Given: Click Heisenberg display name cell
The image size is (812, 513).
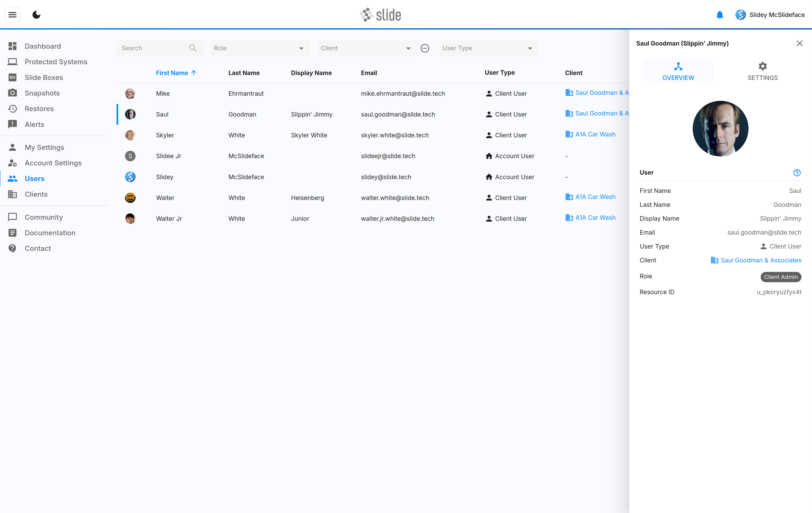Looking at the screenshot, I should click(x=307, y=198).
